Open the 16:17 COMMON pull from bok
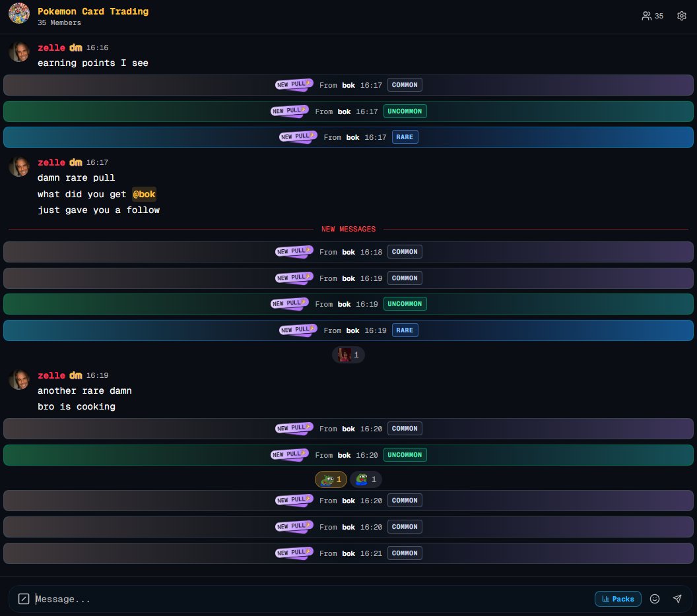The width and height of the screenshot is (697, 616). click(348, 85)
